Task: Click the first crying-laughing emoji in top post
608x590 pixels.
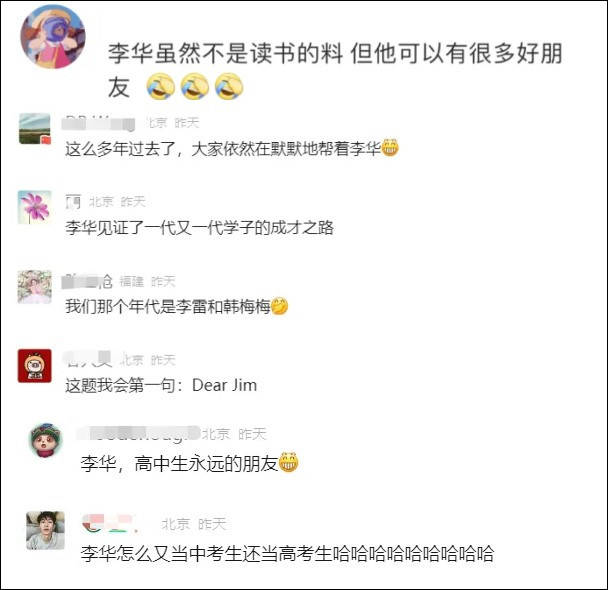Action: point(161,86)
